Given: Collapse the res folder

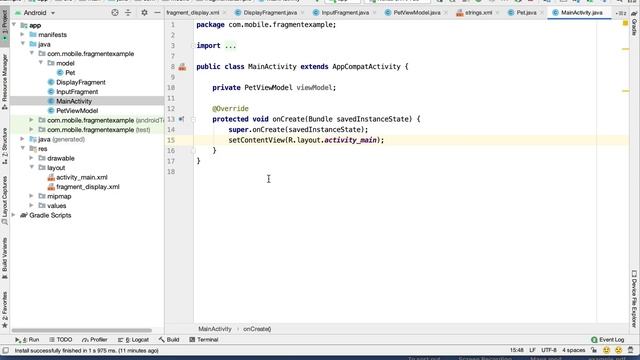Looking at the screenshot, I should [x=22, y=149].
